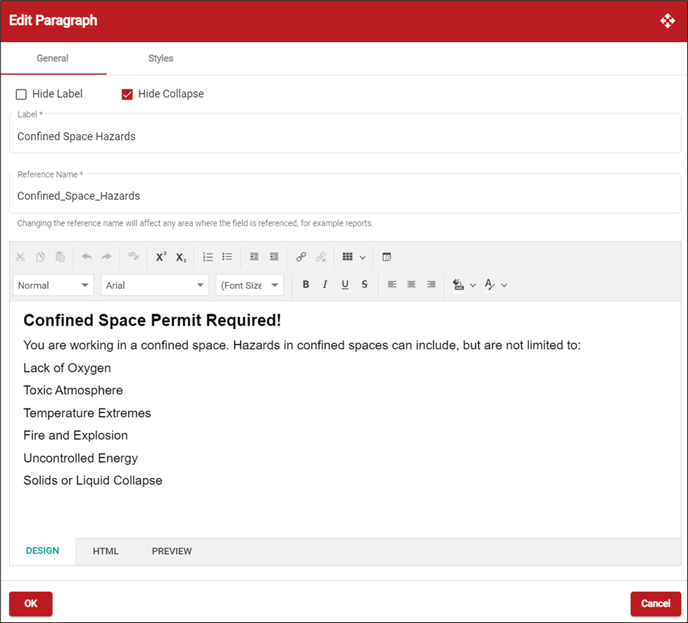Insert a numbered list
Viewport: 688px width, 623px height.
click(208, 257)
